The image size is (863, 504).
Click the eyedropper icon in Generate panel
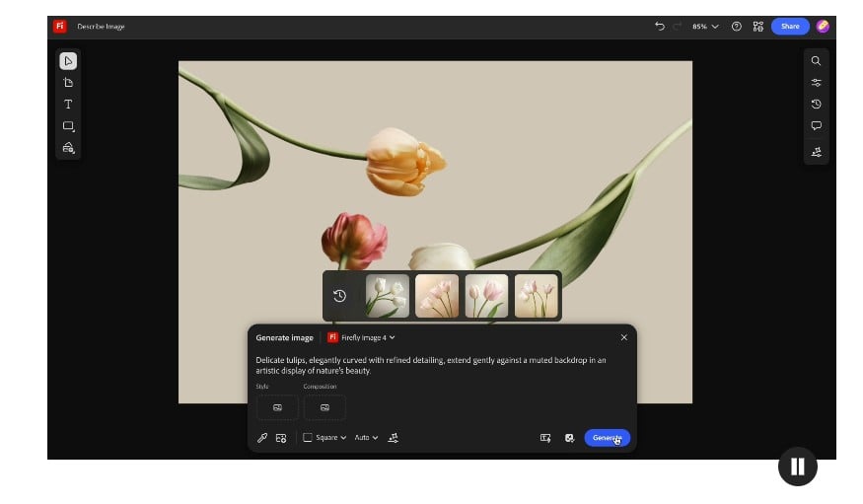(x=262, y=438)
